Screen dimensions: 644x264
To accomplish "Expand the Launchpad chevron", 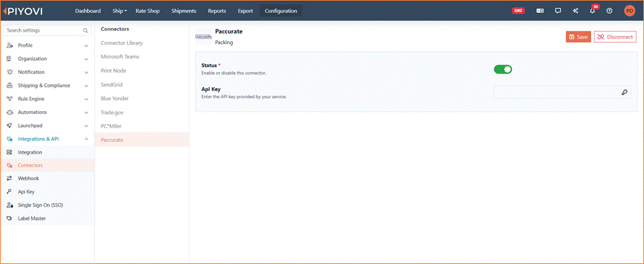I will coord(87,125).
